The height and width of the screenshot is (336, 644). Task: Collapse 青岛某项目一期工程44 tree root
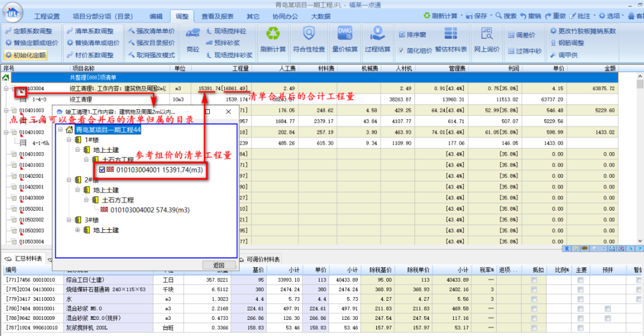coord(60,130)
